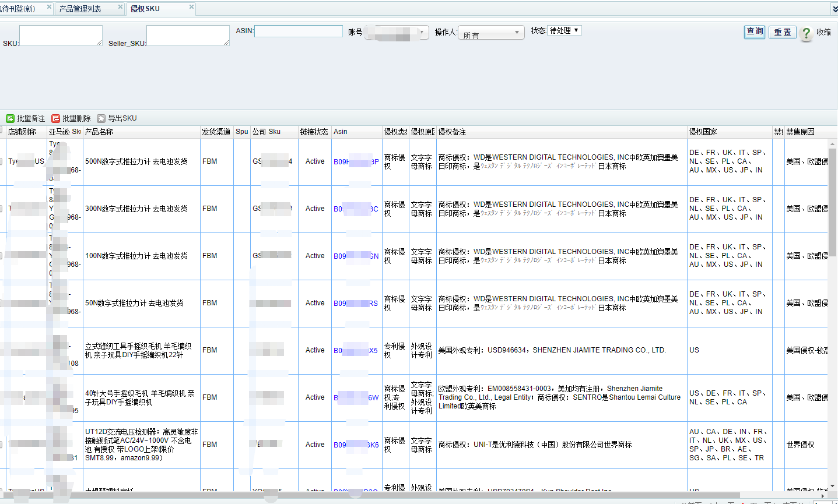Focus the SKU text area
The image size is (838, 504).
tap(61, 36)
